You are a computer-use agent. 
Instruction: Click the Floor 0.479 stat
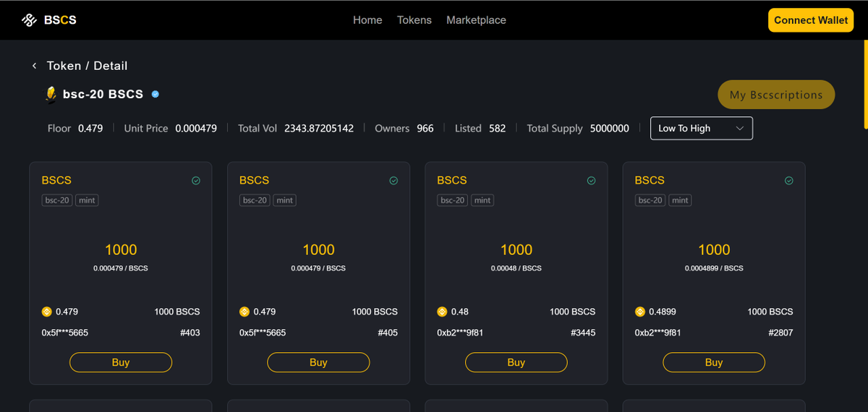point(75,128)
